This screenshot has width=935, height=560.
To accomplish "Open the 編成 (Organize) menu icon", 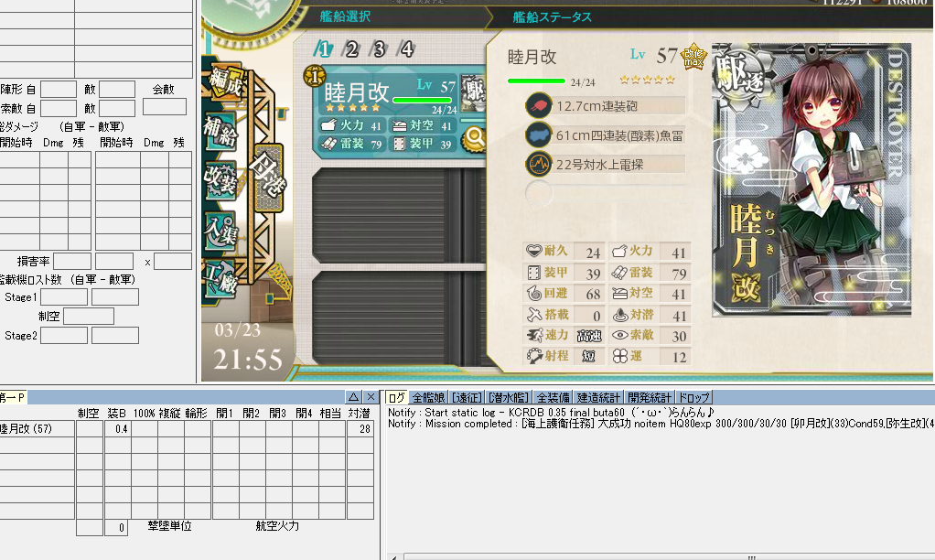I will (x=225, y=83).
